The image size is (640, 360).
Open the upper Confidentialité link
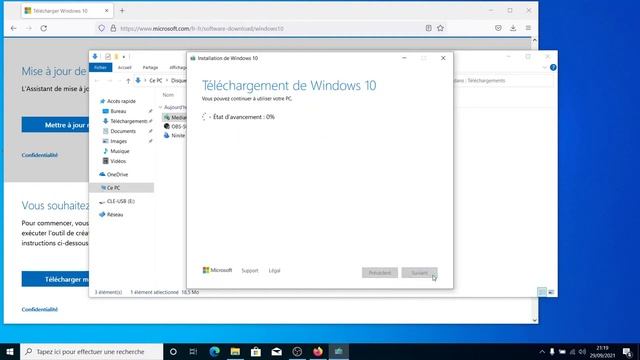click(40, 155)
